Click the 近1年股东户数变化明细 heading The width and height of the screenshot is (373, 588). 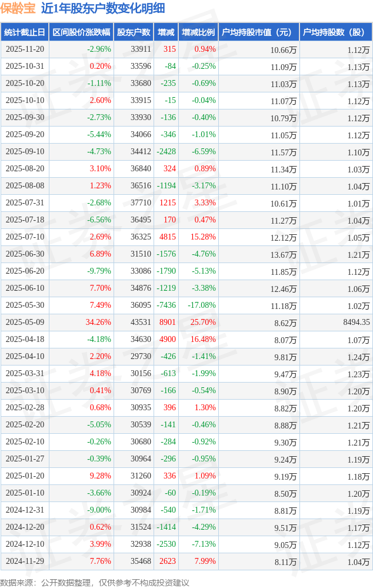point(103,8)
